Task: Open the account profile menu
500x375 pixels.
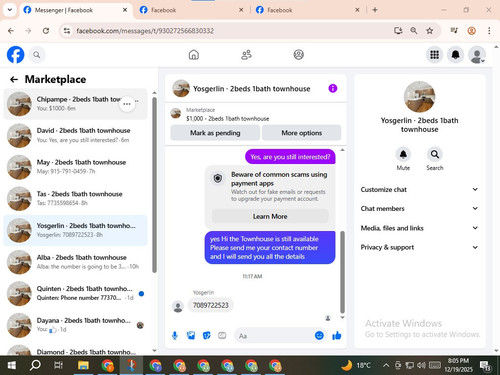Action: pos(477,55)
